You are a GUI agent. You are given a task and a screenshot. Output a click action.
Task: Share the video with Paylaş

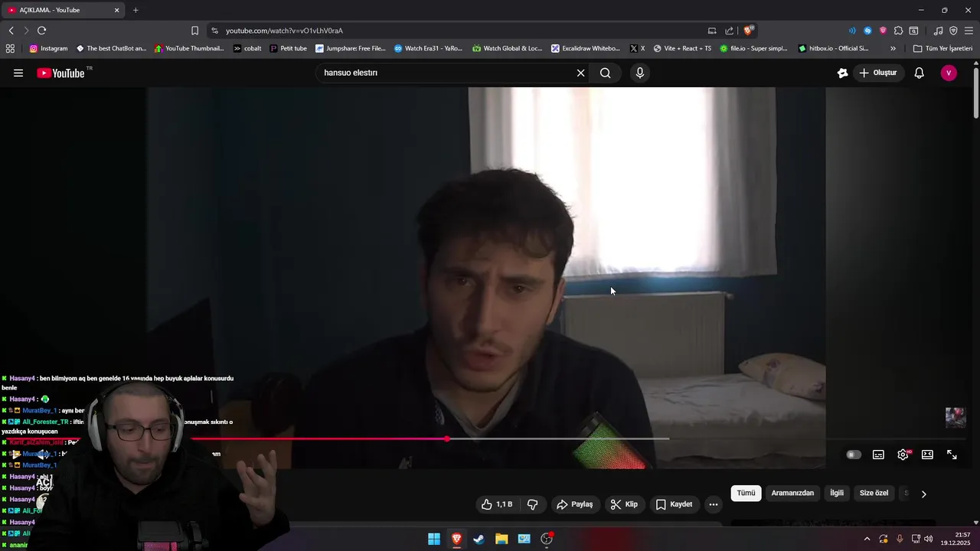tap(574, 504)
